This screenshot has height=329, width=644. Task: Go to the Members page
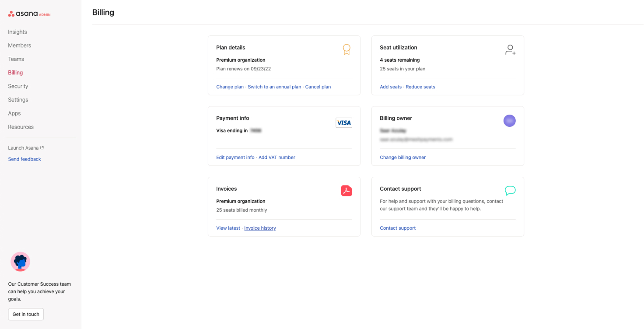[20, 45]
